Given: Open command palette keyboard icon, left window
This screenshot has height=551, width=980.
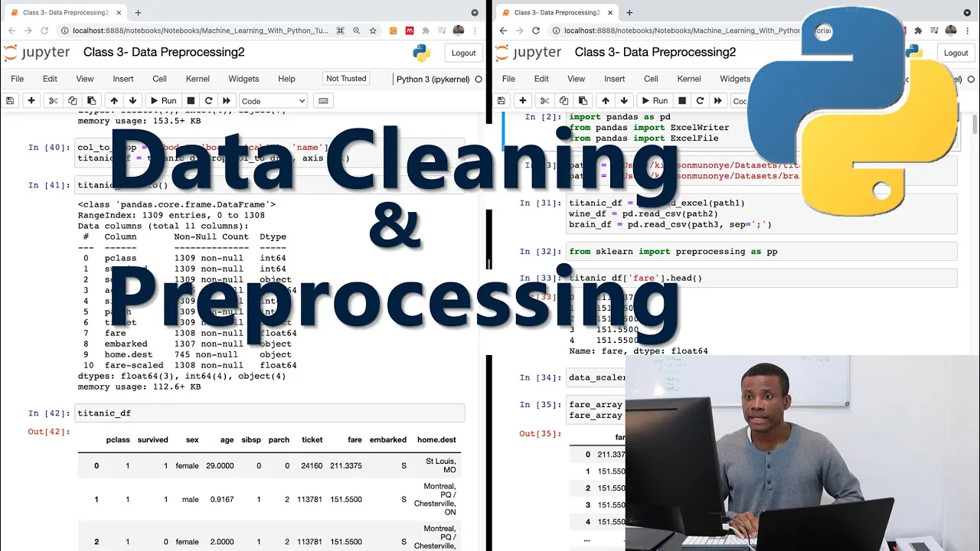Looking at the screenshot, I should pos(323,100).
